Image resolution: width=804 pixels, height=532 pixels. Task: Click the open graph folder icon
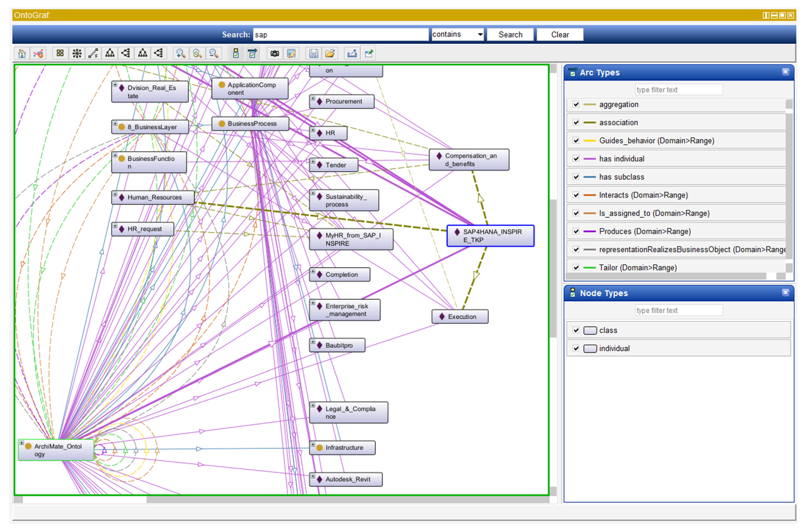pyautogui.click(x=330, y=54)
